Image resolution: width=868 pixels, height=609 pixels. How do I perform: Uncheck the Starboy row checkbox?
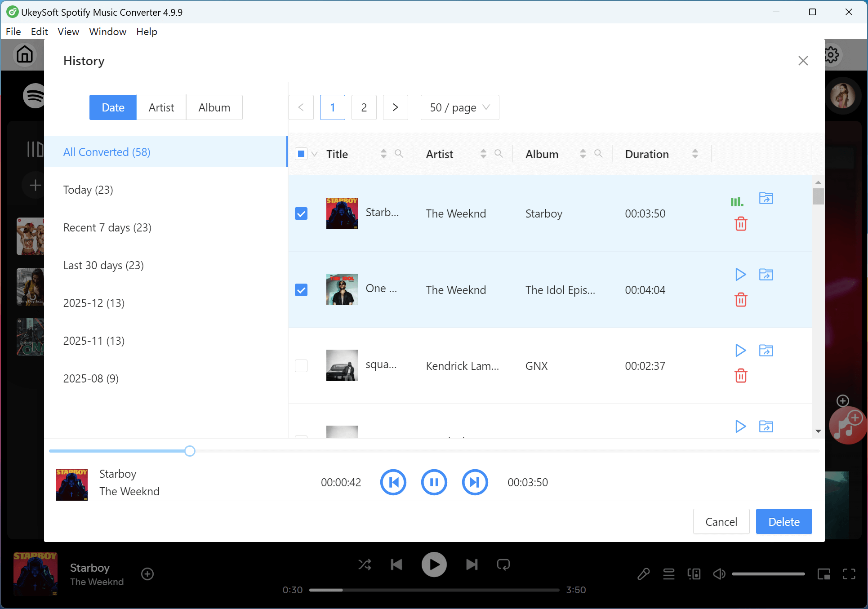point(301,213)
